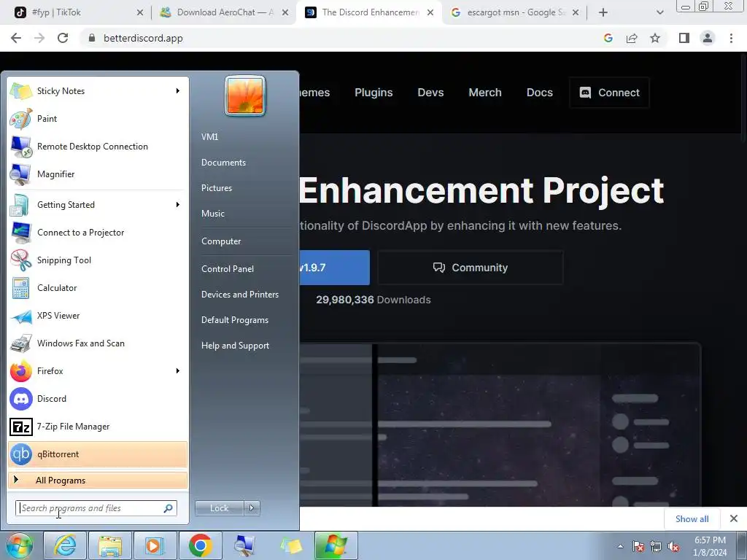Image resolution: width=747 pixels, height=560 pixels.
Task: Open Connect to a Projector
Action: pyautogui.click(x=98, y=233)
